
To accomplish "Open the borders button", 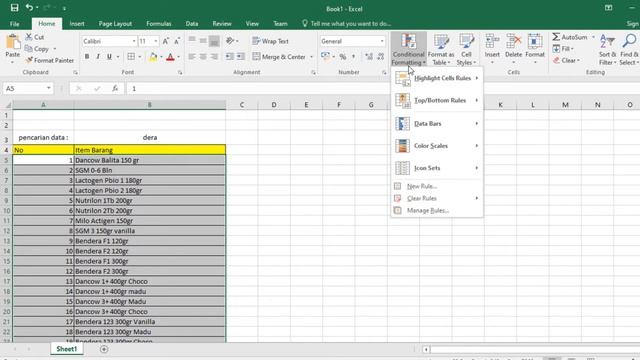I will tap(131, 57).
